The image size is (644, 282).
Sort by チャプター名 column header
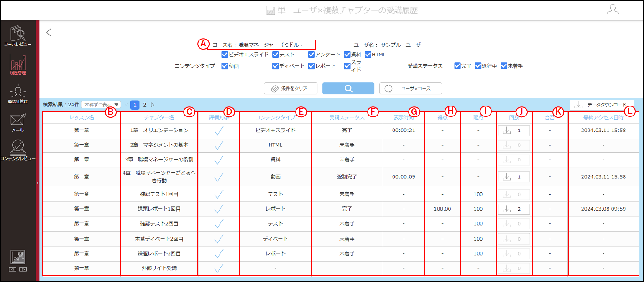(x=159, y=117)
